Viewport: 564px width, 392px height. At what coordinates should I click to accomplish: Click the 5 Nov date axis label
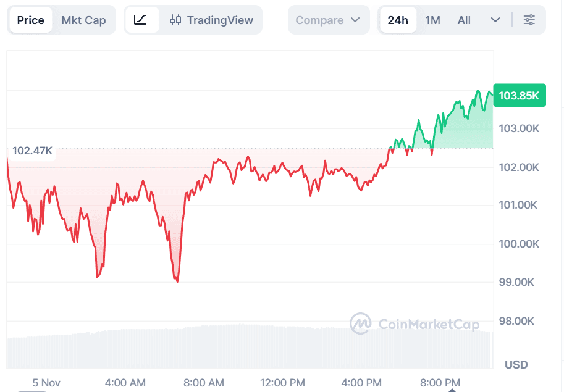coord(47,383)
